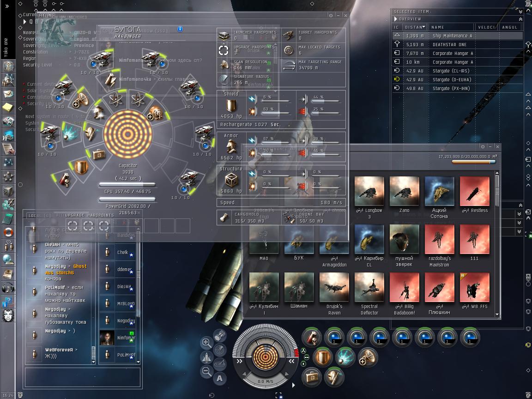Screen dimensions: 532x399
Task: Select Stargate (D-EUHA) in the overview
Action: (x=457, y=79)
